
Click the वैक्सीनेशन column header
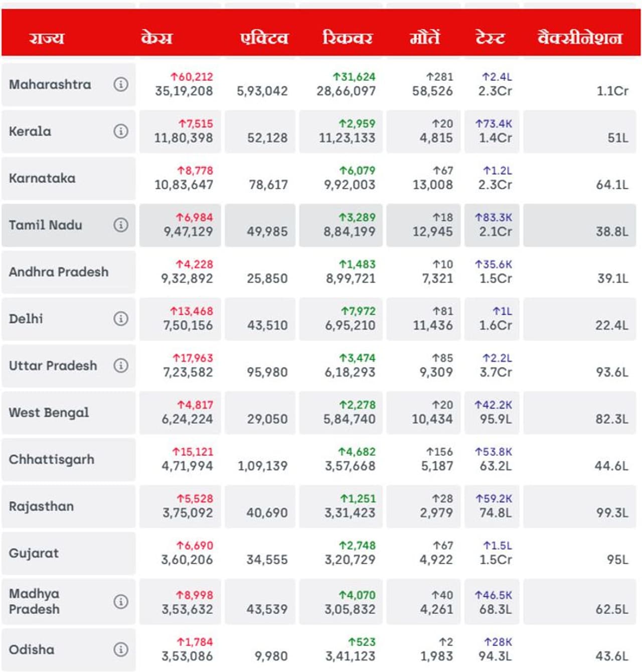[x=580, y=38]
